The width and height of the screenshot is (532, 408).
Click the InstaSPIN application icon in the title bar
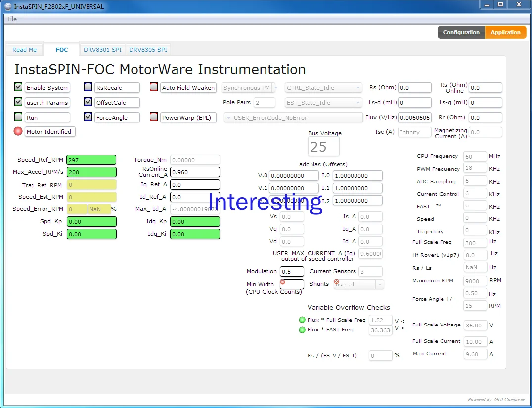tap(7, 6)
